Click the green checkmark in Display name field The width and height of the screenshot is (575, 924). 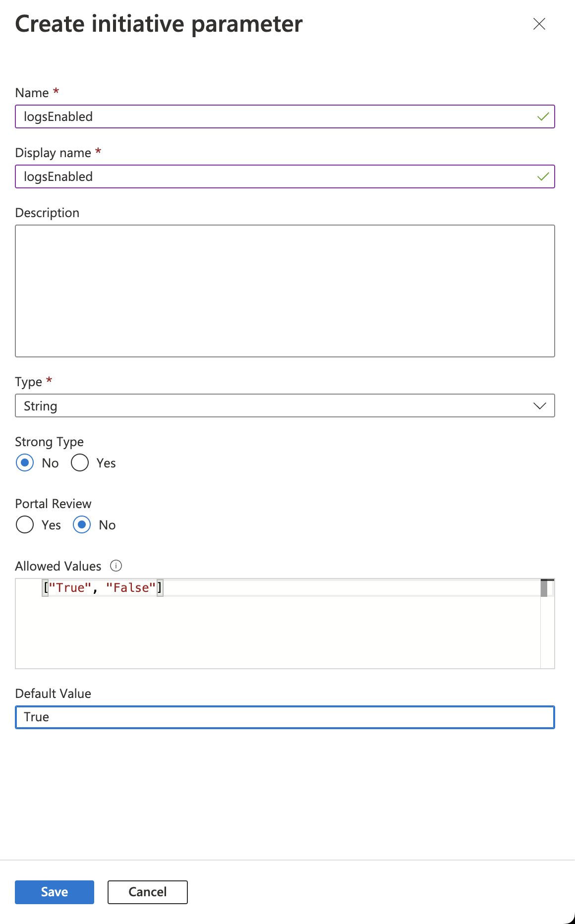coord(543,176)
